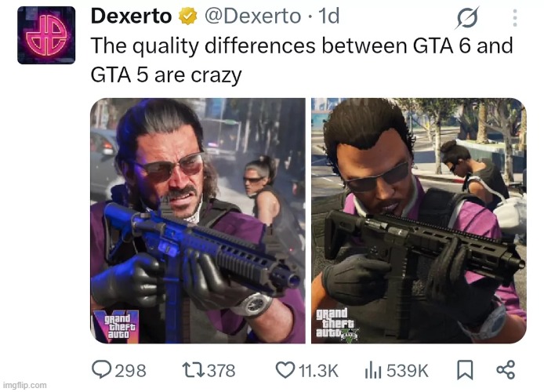Click the share icon

pos(506,369)
